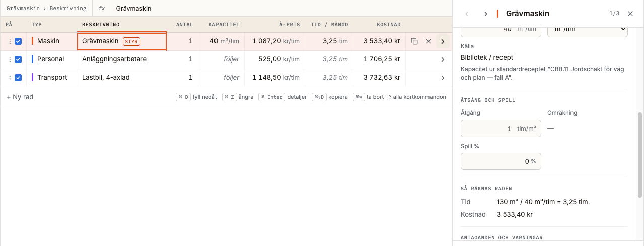
Task: Click the 3,25 tim cell in Maskin row
Action: [x=329, y=41]
